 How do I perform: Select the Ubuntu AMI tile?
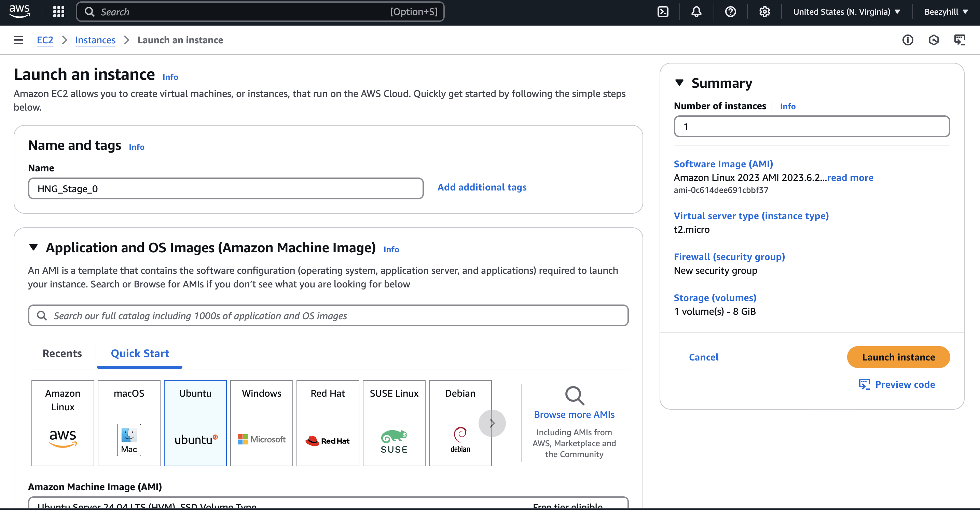pyautogui.click(x=195, y=423)
